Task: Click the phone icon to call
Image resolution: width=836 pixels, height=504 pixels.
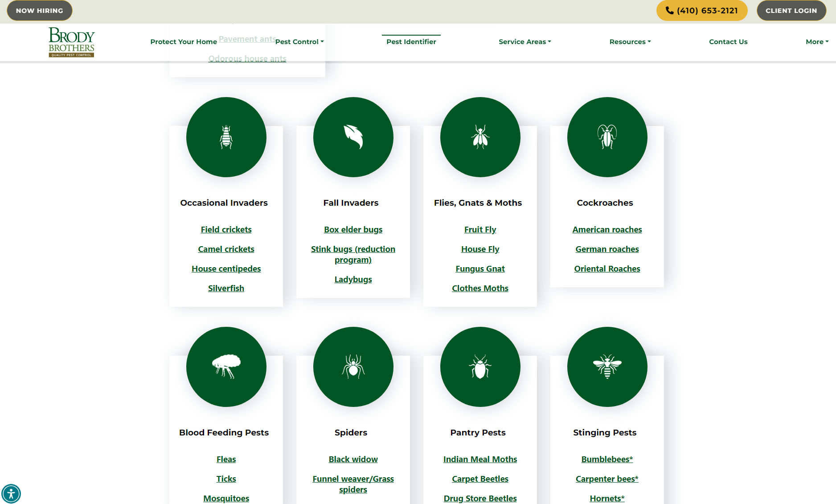Action: coord(669,10)
